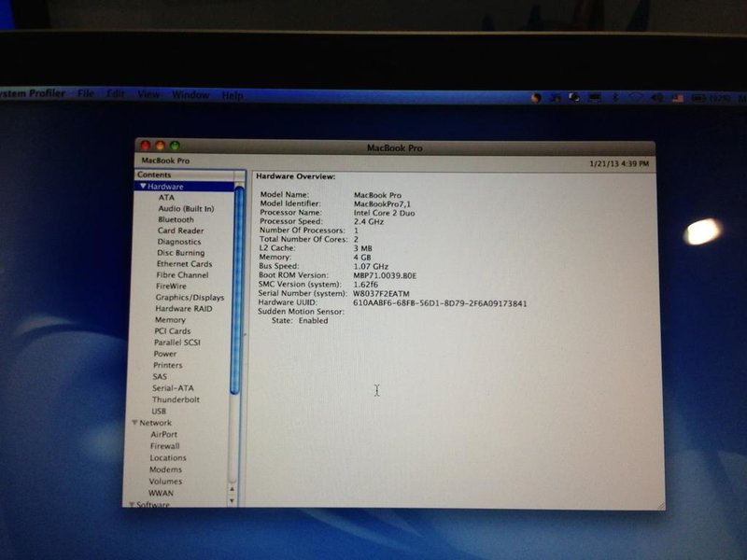Select the Network category label
The image size is (747, 560).
click(155, 423)
